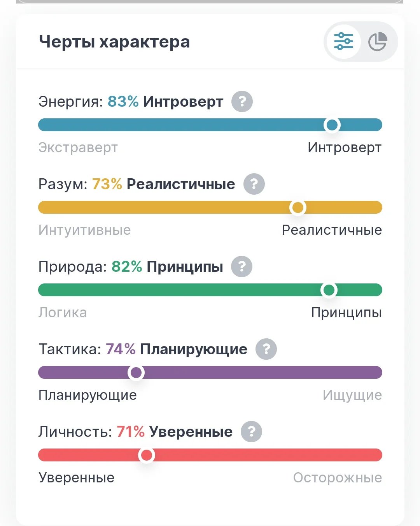Click question mark beside Планирующие
This screenshot has height=526, width=420.
[266, 349]
